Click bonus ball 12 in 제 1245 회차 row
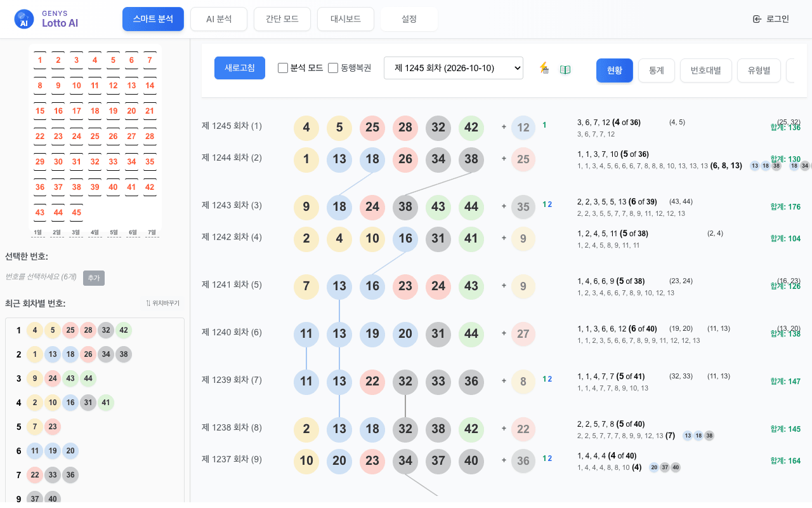812x508 pixels. [523, 128]
